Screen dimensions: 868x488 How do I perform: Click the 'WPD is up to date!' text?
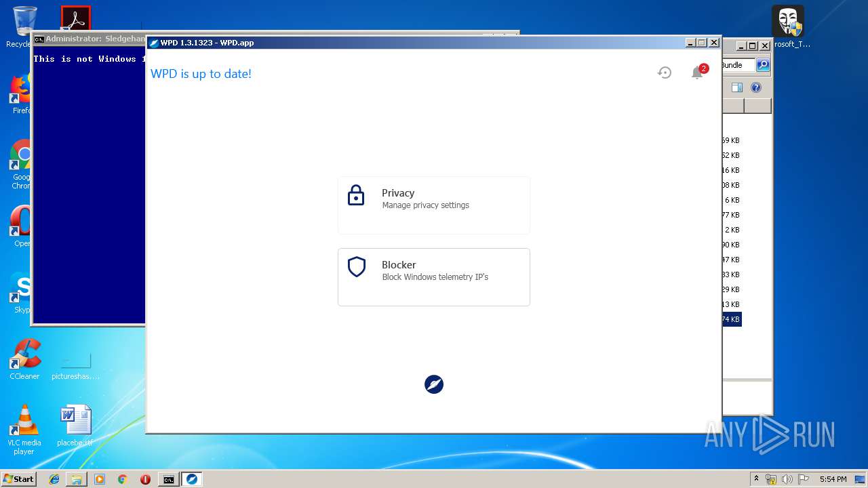coord(201,73)
